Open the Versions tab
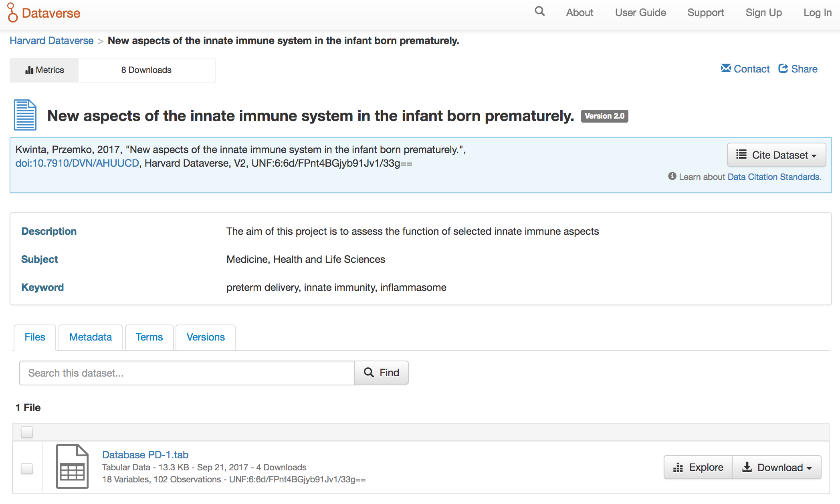Screen dimensions: 840x504 tap(206, 337)
